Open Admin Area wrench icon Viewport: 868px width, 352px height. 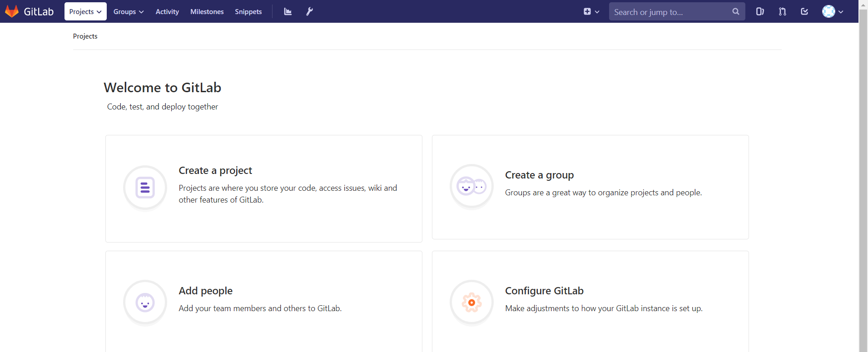309,11
